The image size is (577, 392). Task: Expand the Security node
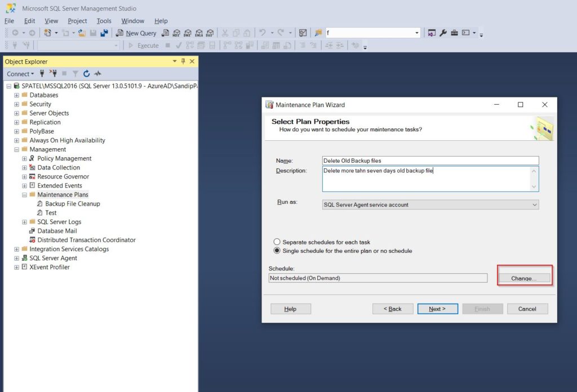[16, 104]
